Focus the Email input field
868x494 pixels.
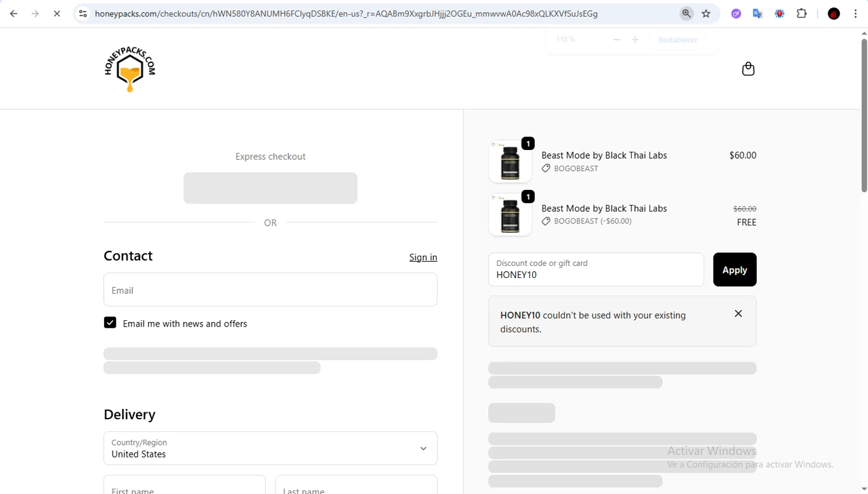pos(270,290)
